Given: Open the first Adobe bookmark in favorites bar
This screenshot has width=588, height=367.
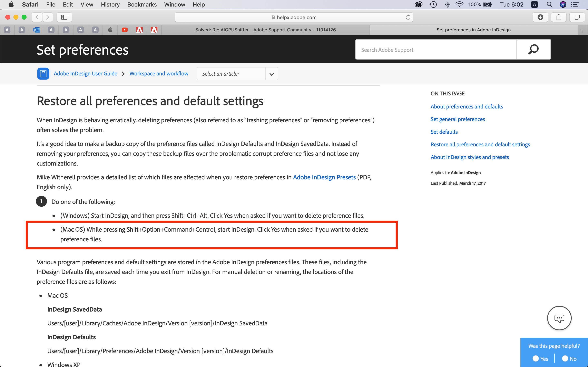Looking at the screenshot, I should [139, 30].
